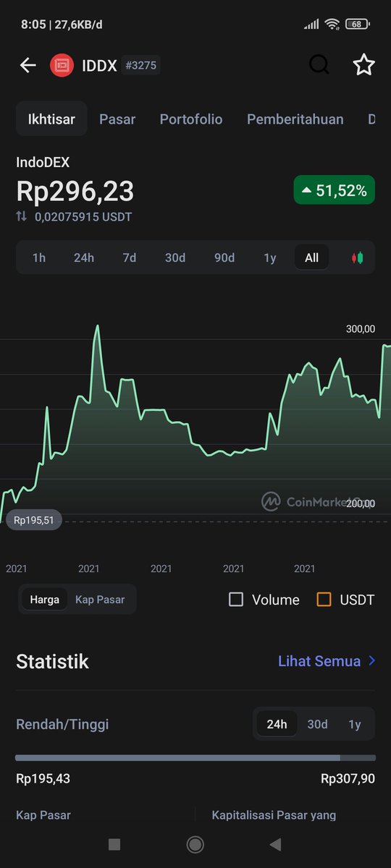Tap the 8:05 status bar clock

(x=33, y=25)
